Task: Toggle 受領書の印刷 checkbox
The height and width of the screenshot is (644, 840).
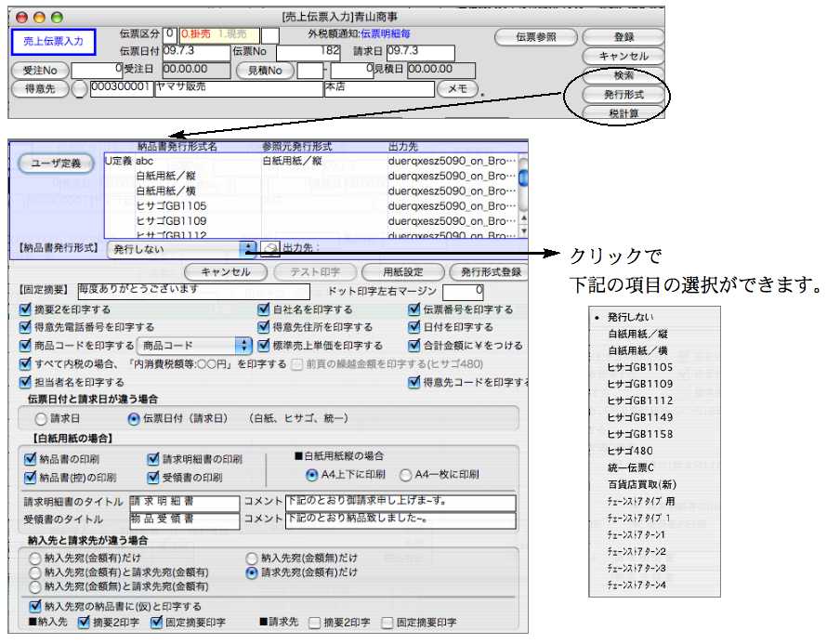Action: 153,478
